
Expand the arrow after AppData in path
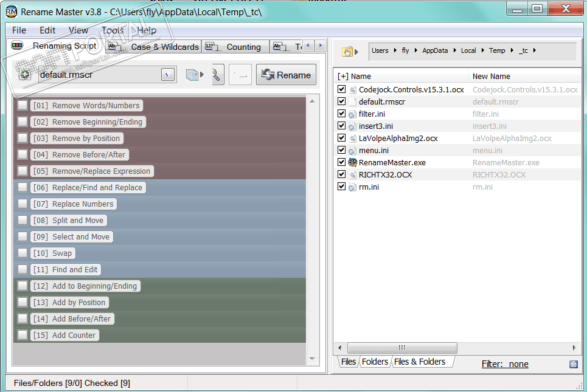point(454,50)
